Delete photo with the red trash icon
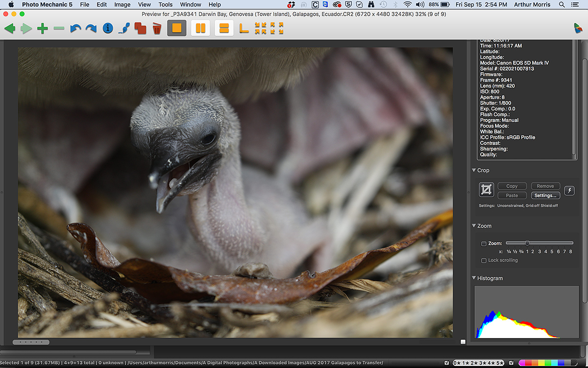Viewport: 588px width, 368px height. 157,28
